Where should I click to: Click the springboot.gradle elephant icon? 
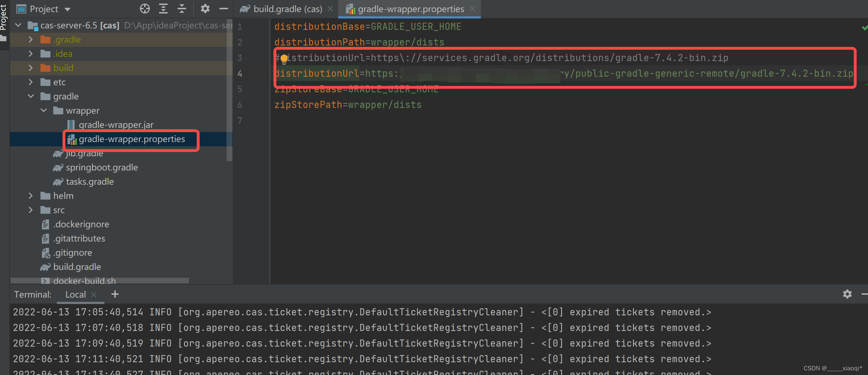pos(58,167)
